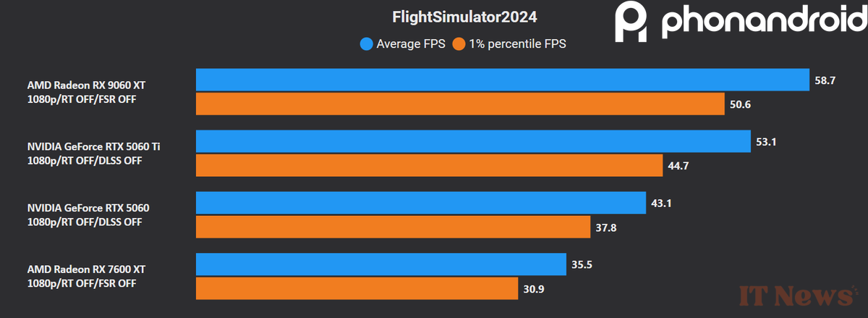Viewport: 868px width, 318px height.
Task: Click the 58.7 value label
Action: (x=825, y=80)
